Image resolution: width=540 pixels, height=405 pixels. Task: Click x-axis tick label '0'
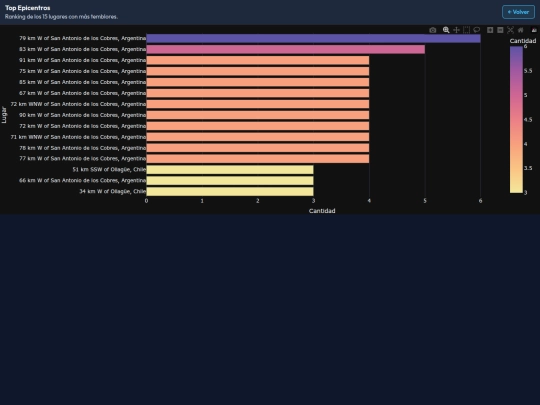pos(146,201)
